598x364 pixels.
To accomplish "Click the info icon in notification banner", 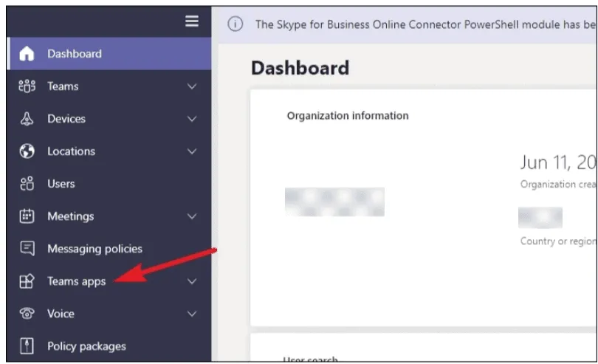I will click(235, 24).
